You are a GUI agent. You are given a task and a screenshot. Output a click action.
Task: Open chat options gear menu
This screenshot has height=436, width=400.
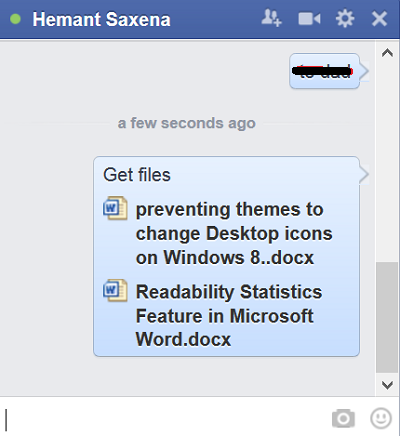[x=345, y=18]
